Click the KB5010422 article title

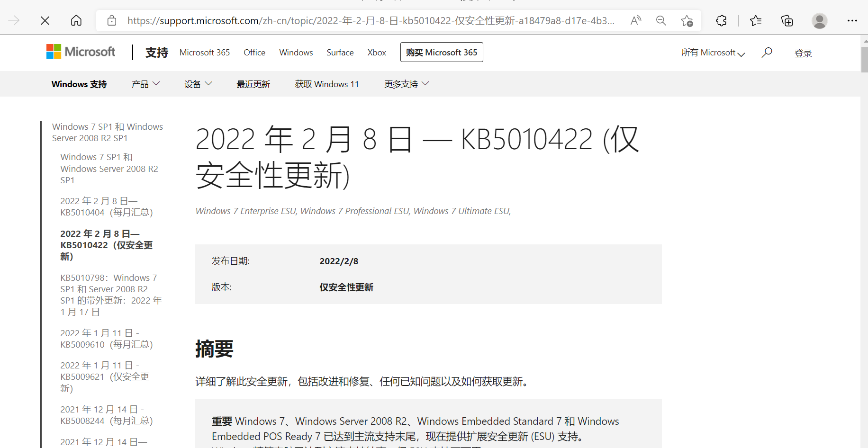417,157
